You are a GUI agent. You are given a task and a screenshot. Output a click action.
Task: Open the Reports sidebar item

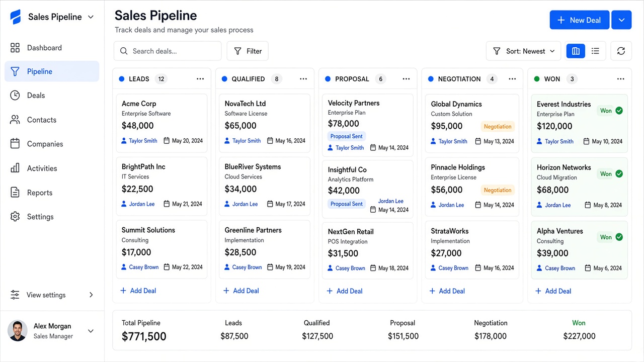(x=52, y=193)
